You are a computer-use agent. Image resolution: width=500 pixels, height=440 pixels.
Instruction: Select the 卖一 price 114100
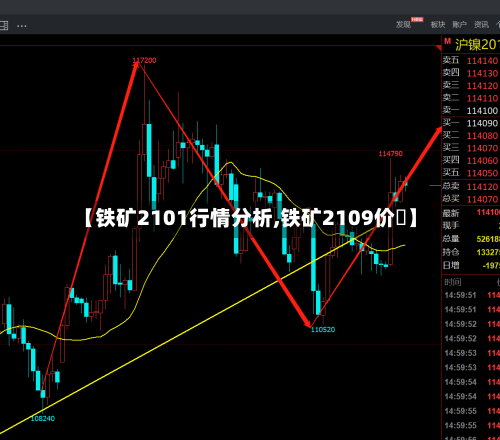click(x=482, y=110)
